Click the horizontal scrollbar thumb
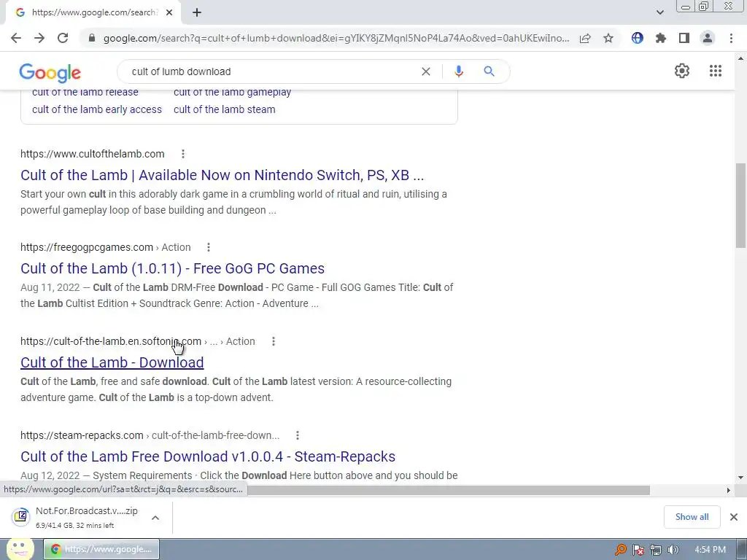This screenshot has width=747, height=560. click(449, 490)
